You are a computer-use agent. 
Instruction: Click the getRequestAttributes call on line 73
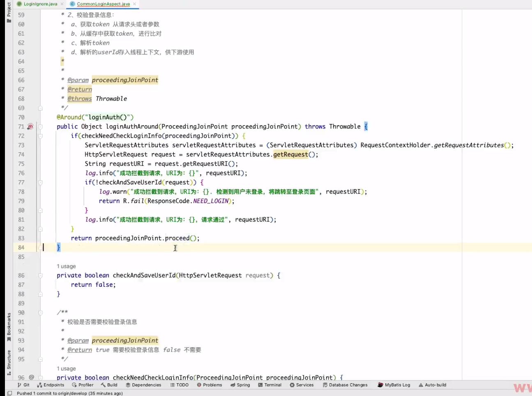pos(469,145)
